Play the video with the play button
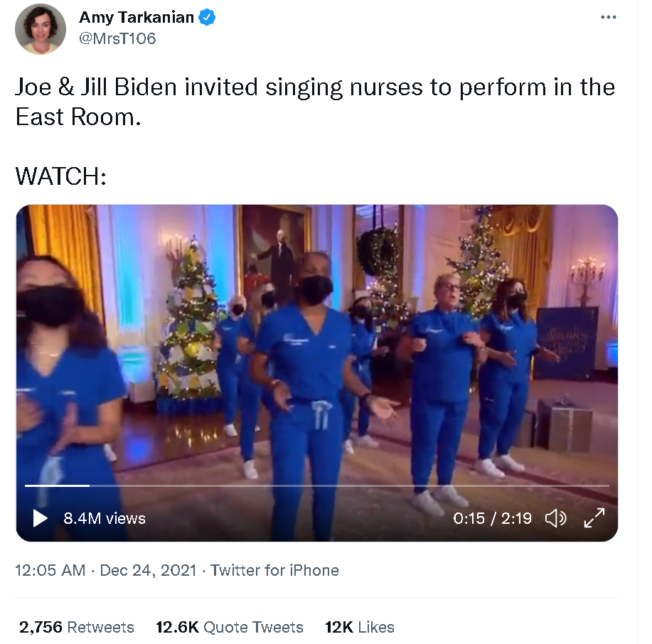This screenshot has height=644, width=652. coord(40,518)
